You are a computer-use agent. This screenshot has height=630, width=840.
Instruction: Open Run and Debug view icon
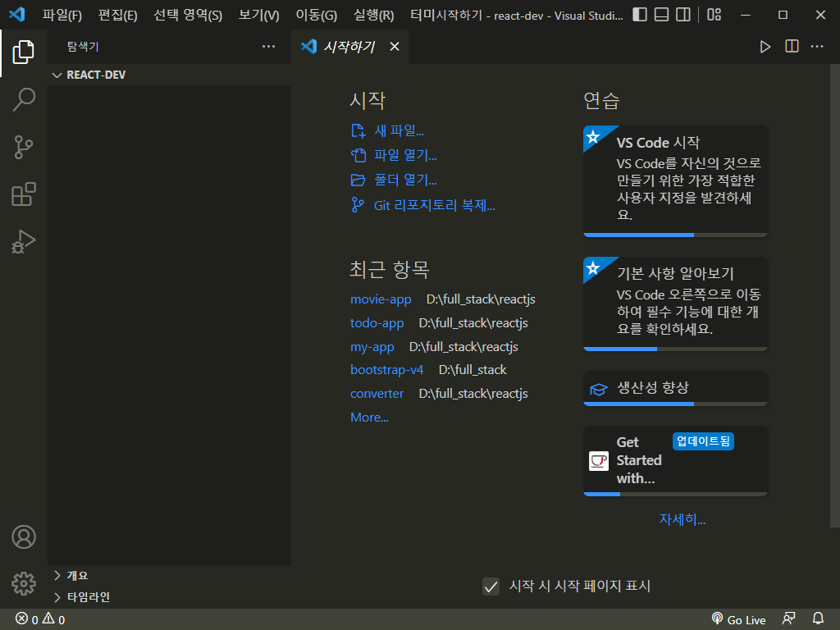[24, 241]
